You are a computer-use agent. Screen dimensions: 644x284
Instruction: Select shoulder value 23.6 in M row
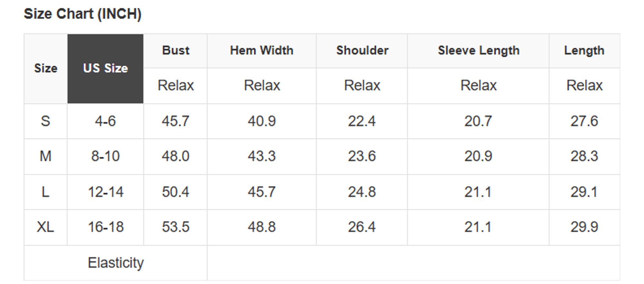coord(362,156)
